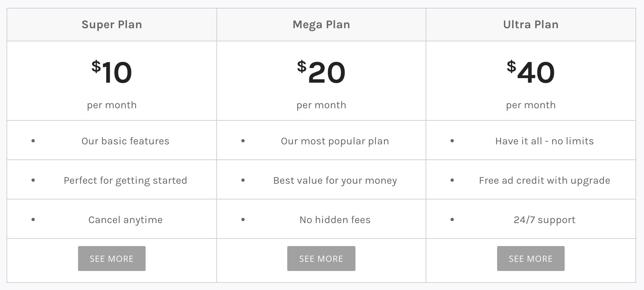Select the Mega Plan heading
Viewport: 644px width, 290px height.
coord(321,25)
